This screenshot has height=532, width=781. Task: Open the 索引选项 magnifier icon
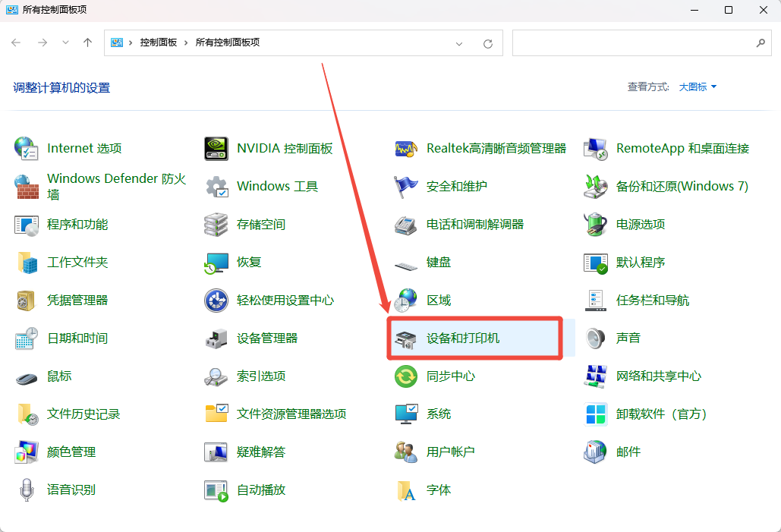tap(216, 376)
